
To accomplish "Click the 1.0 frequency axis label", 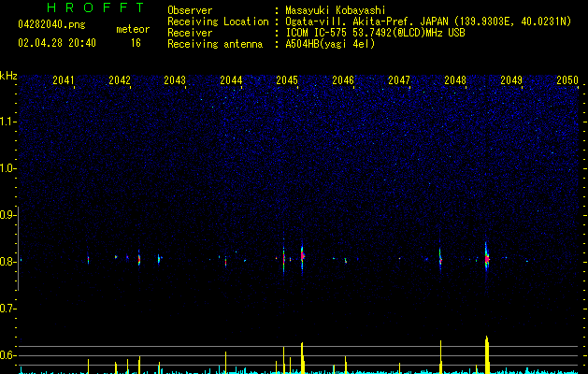I will (7, 168).
